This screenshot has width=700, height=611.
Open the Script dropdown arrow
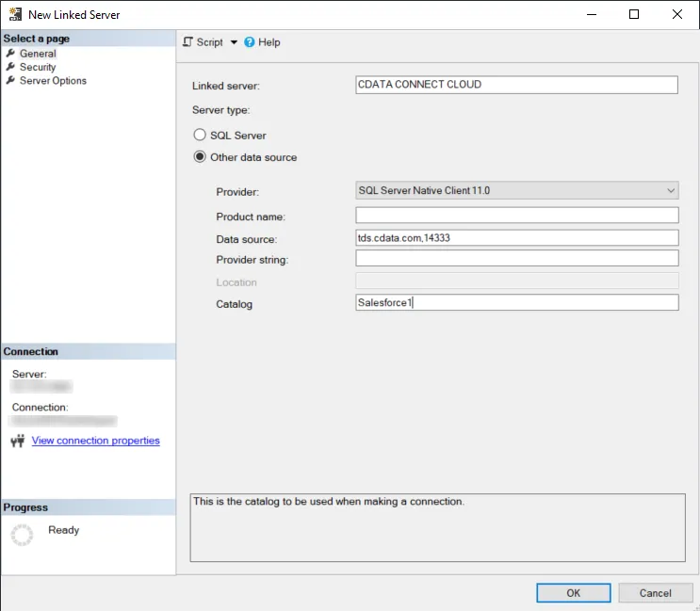(x=234, y=42)
